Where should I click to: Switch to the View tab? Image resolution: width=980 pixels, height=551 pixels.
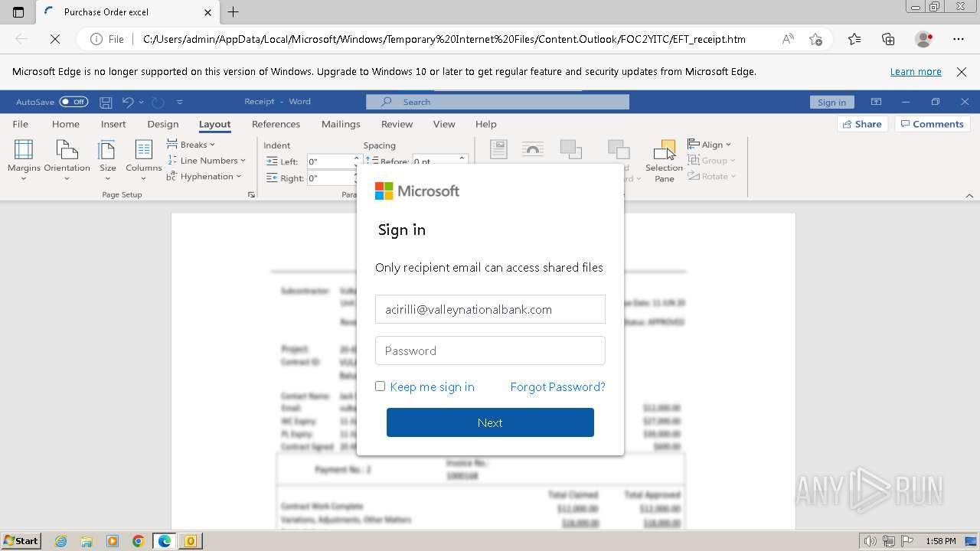(444, 124)
